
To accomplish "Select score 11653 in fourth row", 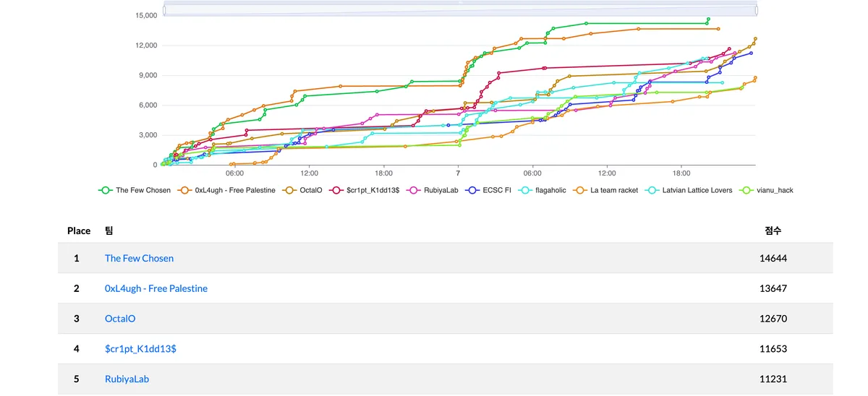I will [773, 349].
